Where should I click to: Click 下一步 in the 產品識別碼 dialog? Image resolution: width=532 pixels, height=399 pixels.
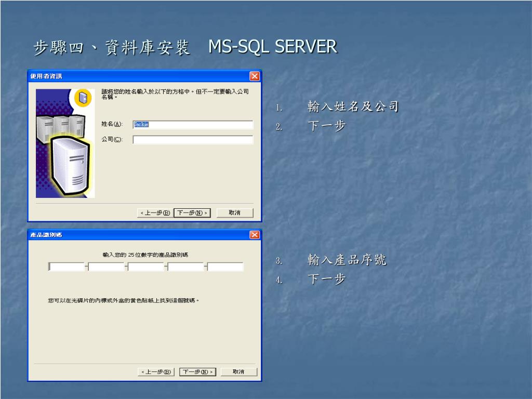click(x=197, y=372)
